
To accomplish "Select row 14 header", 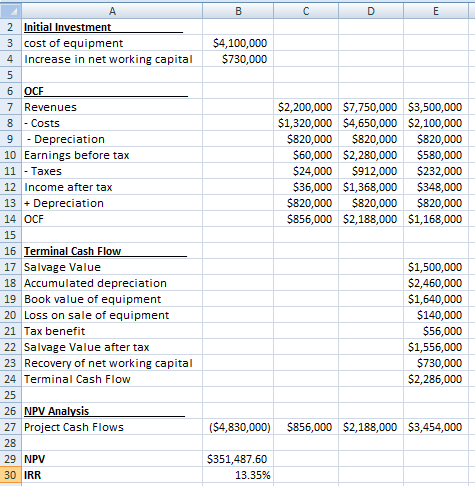I will click(x=11, y=219).
